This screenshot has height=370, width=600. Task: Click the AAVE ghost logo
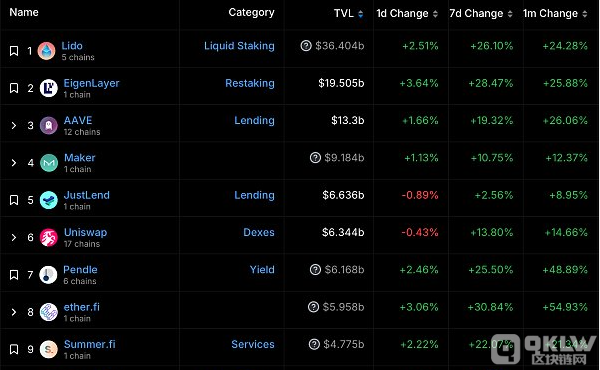coord(49,126)
